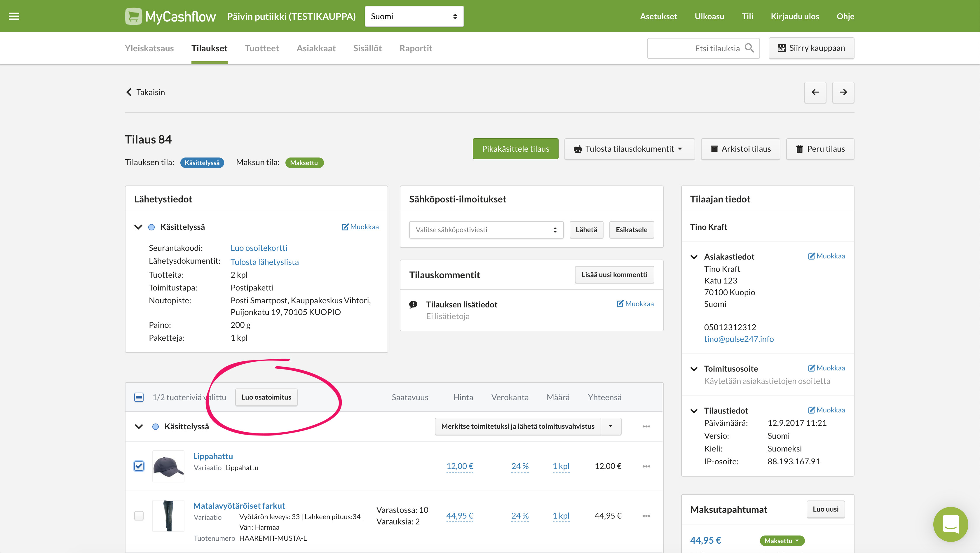Click the Lippahattu product thumbnail
980x553 pixels.
168,466
